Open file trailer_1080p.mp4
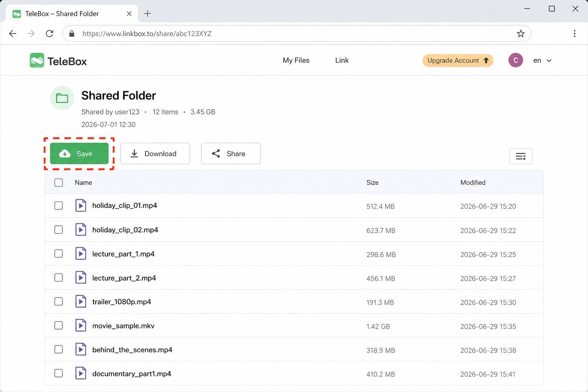 tap(122, 302)
